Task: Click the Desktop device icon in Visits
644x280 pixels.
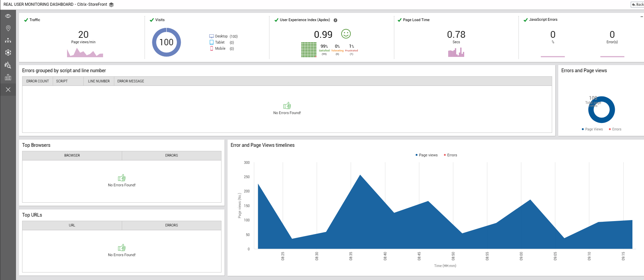Action: [212, 36]
